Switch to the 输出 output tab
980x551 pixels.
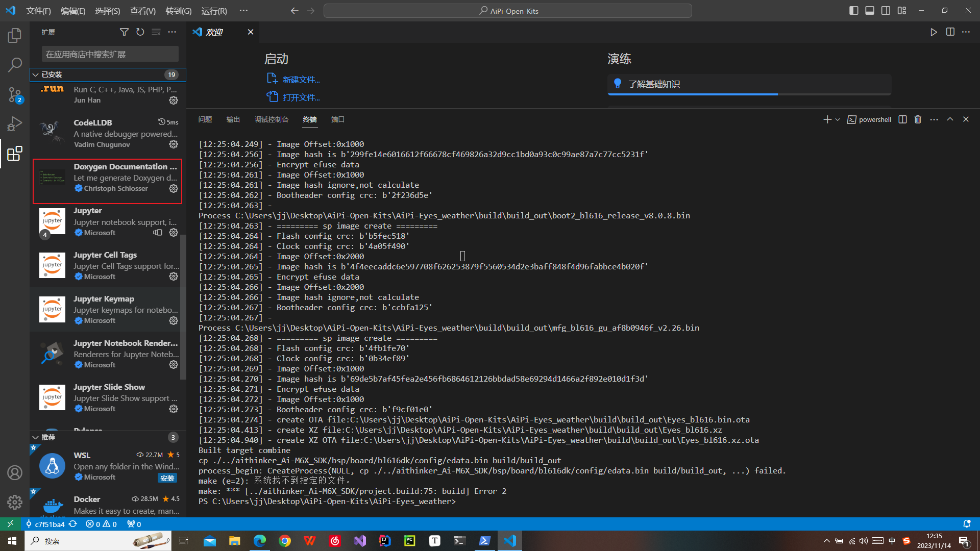(x=233, y=119)
